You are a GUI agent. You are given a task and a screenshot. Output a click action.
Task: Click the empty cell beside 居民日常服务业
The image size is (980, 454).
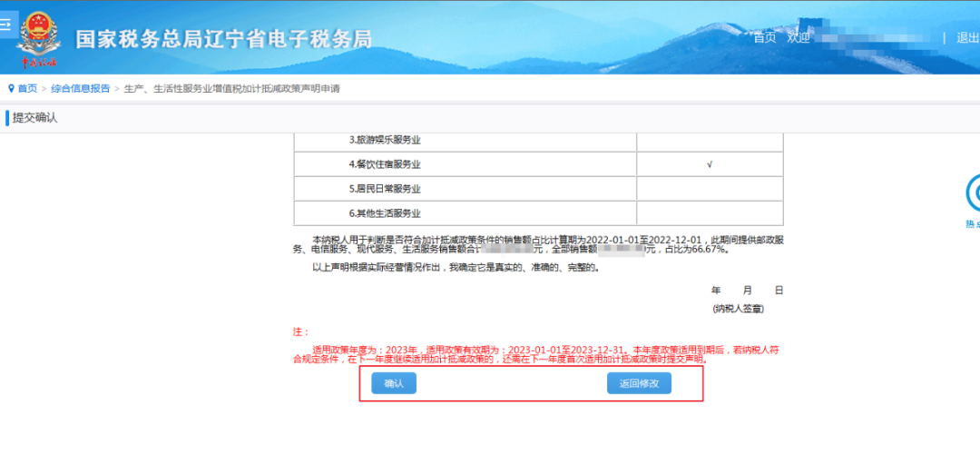click(710, 189)
